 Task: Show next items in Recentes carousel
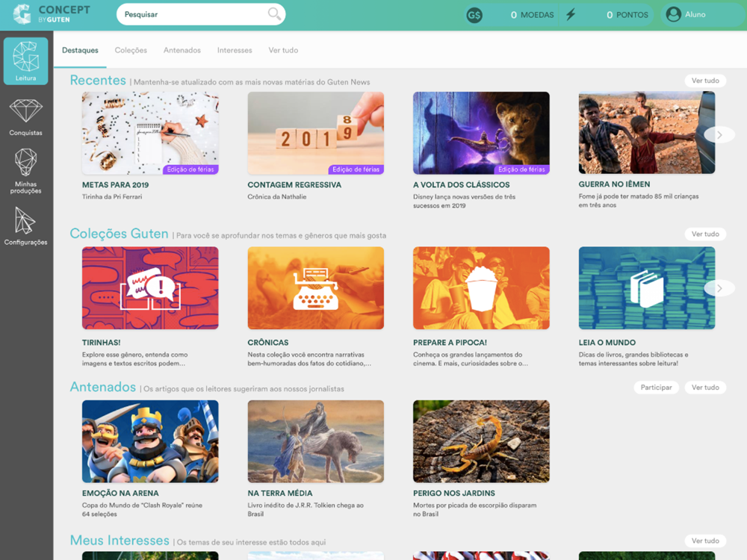[719, 134]
